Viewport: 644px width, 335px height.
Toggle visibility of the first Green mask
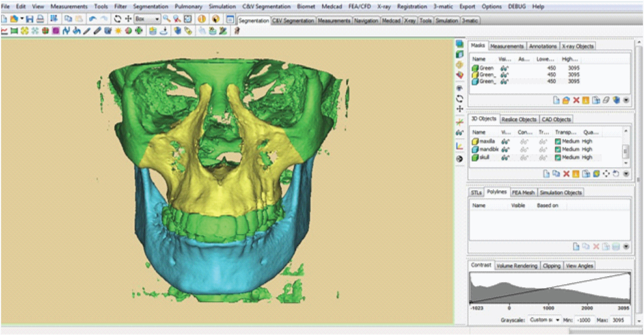pyautogui.click(x=504, y=68)
